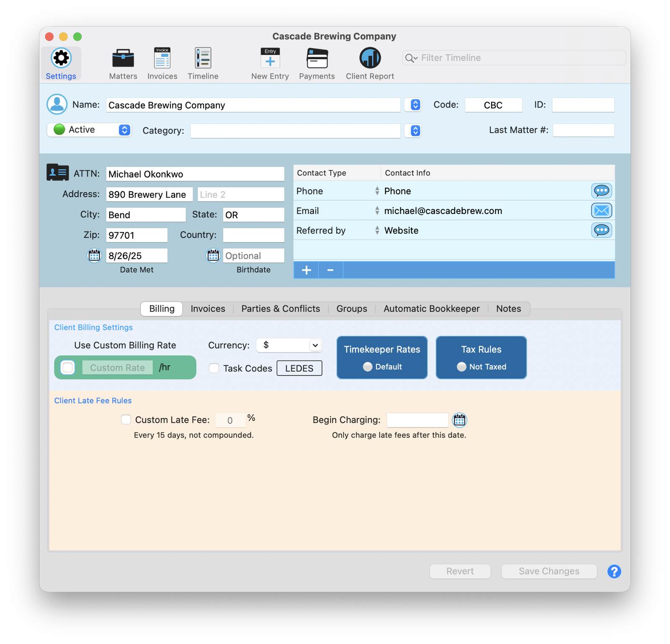
Task: Open the Groups tab
Action: click(352, 309)
